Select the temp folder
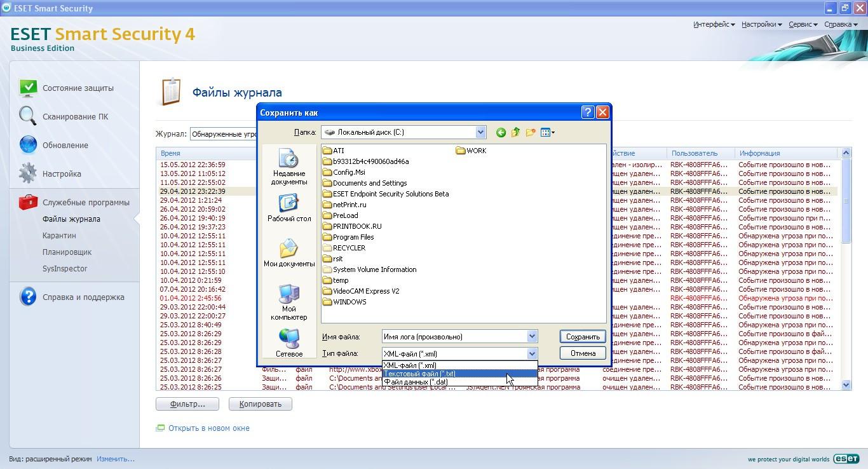The height and width of the screenshot is (469, 868). (336, 280)
